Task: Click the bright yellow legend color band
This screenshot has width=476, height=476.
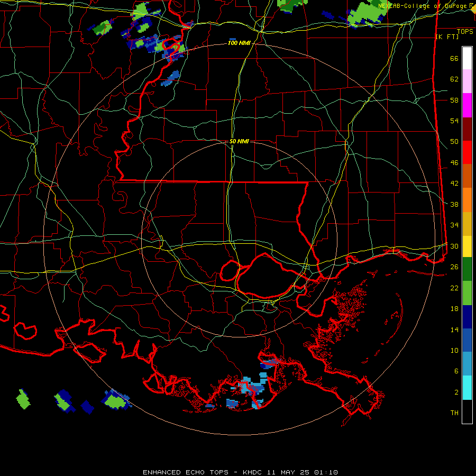Action: click(x=467, y=246)
